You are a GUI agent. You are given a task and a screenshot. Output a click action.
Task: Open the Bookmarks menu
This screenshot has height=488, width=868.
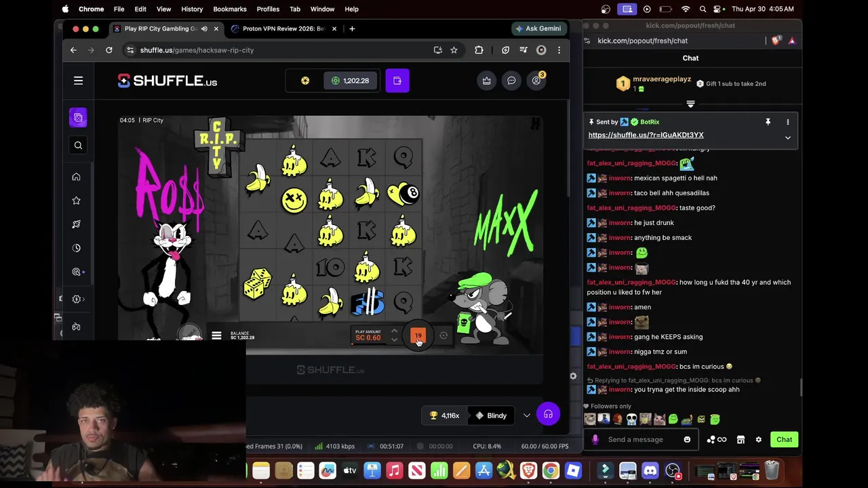pyautogui.click(x=230, y=9)
